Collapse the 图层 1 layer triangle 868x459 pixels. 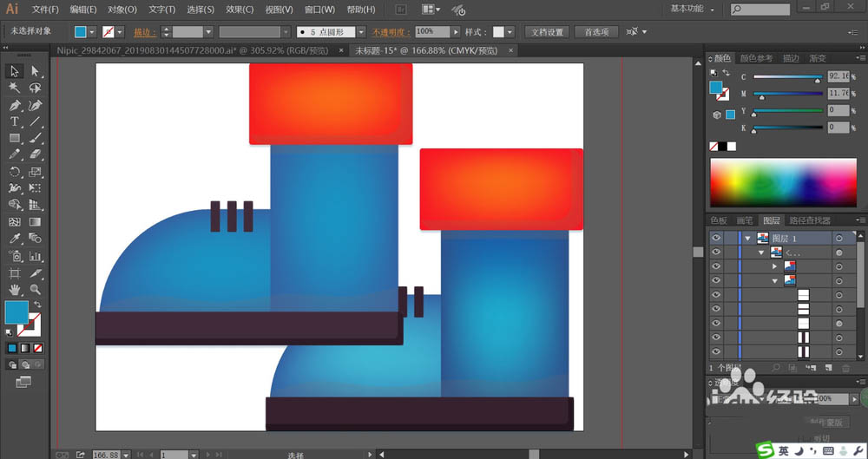click(x=748, y=239)
